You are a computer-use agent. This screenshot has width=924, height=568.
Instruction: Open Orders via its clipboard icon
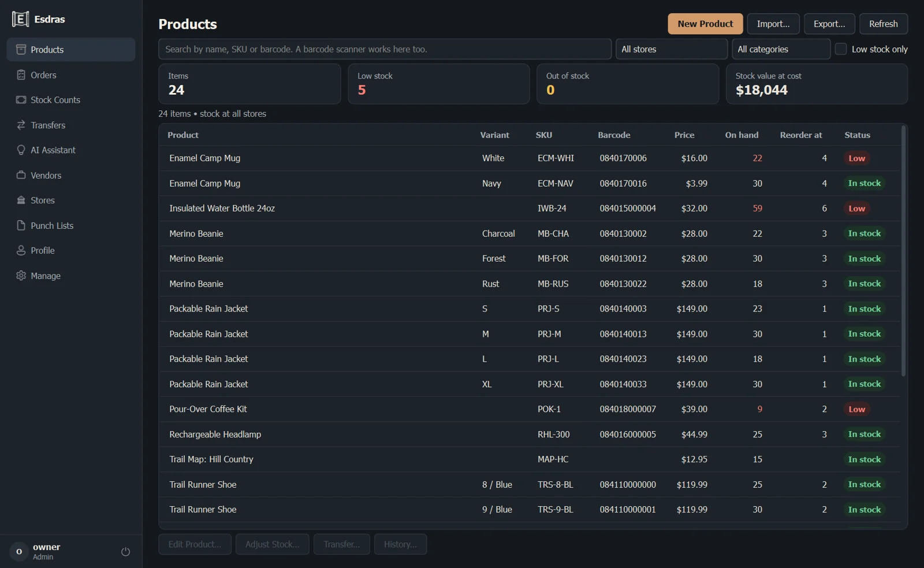tap(21, 75)
